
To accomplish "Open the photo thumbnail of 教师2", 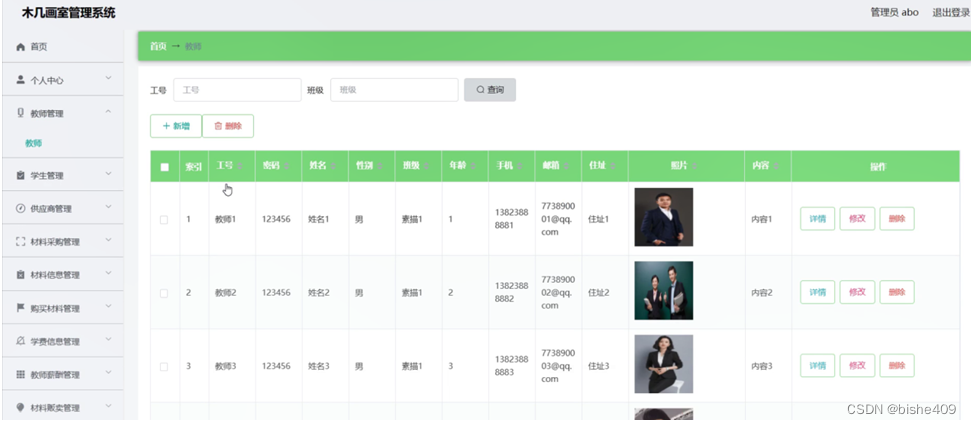I will tap(664, 290).
